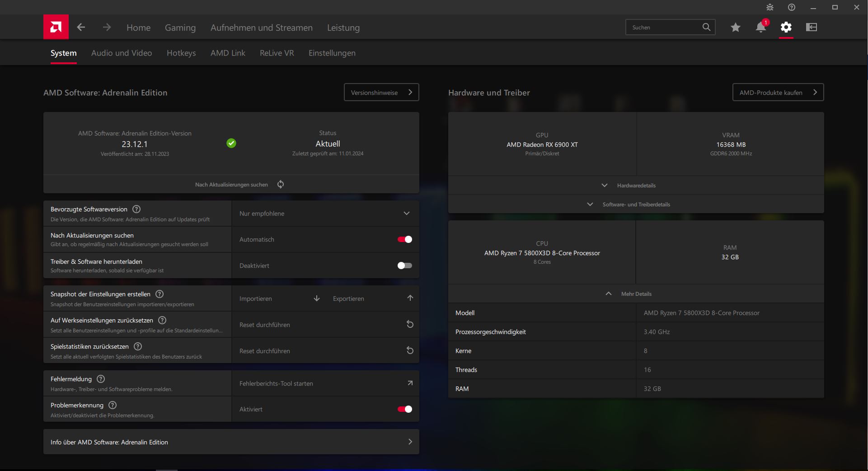The width and height of the screenshot is (868, 471).
Task: Switch to AMD Link tab
Action: (228, 53)
